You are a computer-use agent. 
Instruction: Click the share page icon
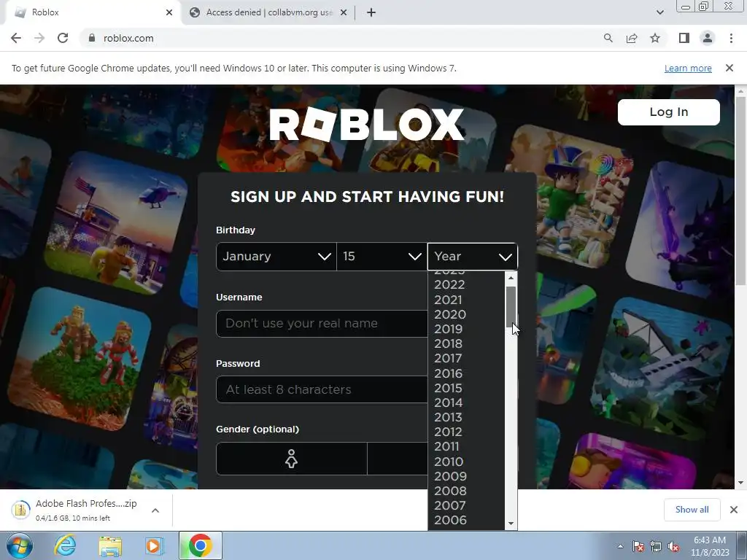632,38
